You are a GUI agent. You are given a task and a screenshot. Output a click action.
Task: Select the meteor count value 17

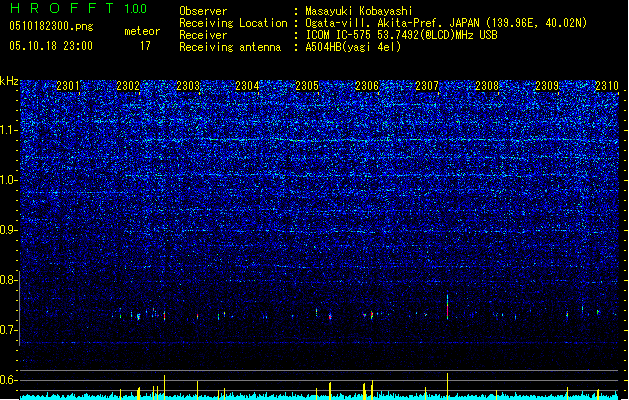145,46
